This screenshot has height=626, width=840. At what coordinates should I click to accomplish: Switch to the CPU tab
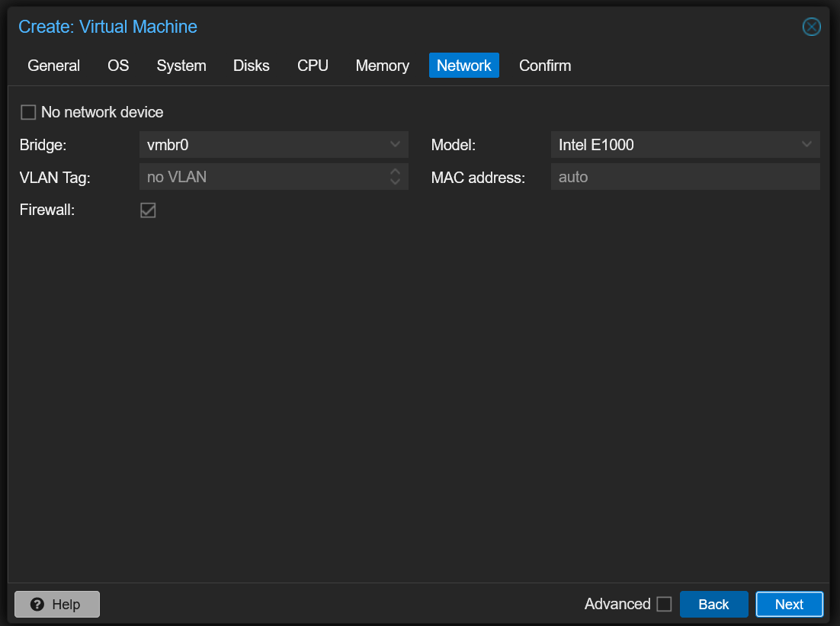[x=313, y=66]
